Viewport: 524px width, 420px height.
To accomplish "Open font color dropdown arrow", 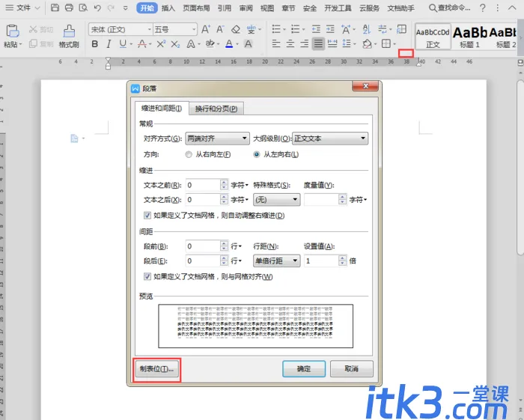I will click(x=237, y=44).
